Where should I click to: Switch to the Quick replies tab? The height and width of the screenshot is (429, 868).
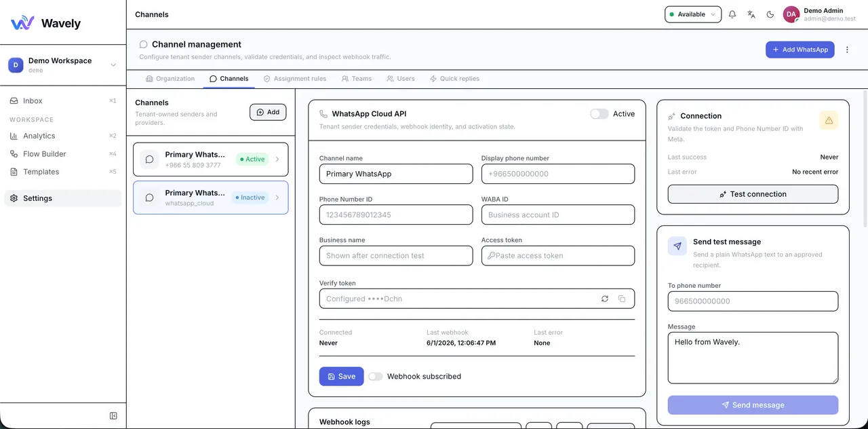point(454,79)
